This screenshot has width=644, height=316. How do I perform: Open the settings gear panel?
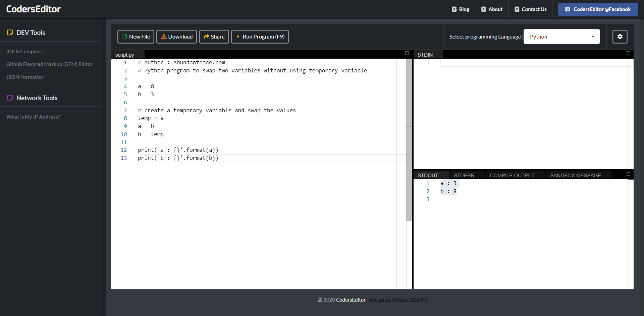coord(620,37)
